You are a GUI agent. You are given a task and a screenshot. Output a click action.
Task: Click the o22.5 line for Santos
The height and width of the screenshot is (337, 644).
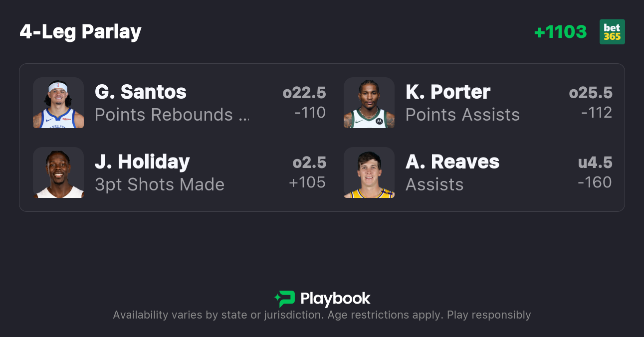click(x=304, y=93)
